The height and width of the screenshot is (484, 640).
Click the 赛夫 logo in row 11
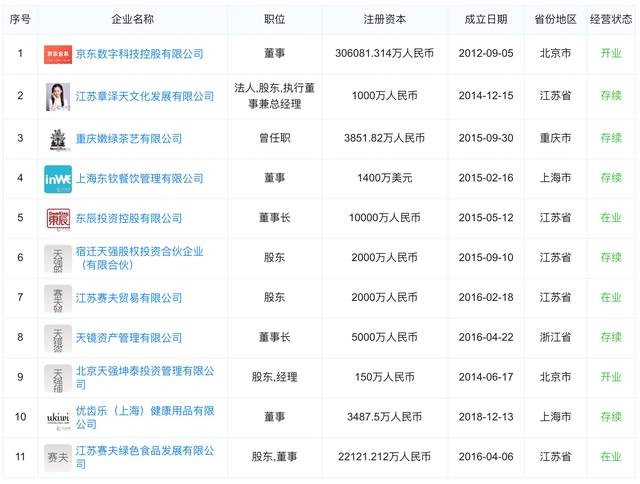pyautogui.click(x=58, y=456)
